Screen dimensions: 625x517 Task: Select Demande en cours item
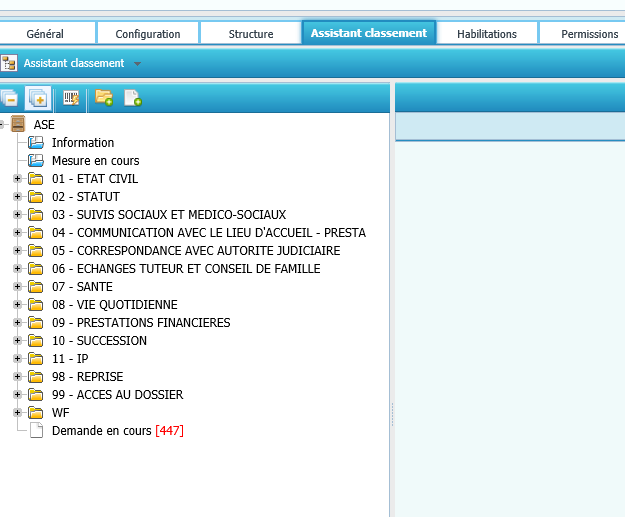pos(102,431)
